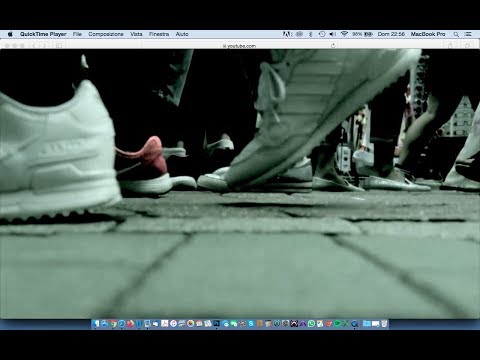Screen dimensions: 480x360
Task: Click the youtube.com address field
Action: (x=240, y=46)
